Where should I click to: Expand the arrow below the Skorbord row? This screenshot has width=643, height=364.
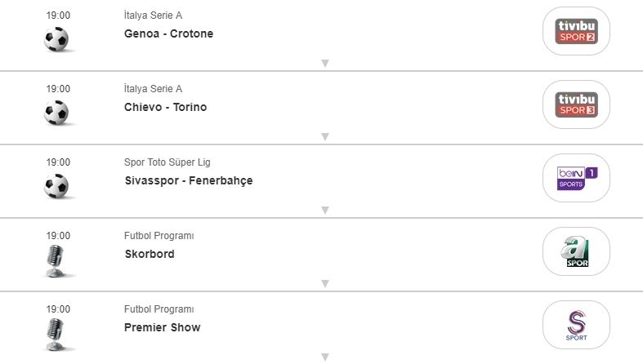[x=324, y=284]
